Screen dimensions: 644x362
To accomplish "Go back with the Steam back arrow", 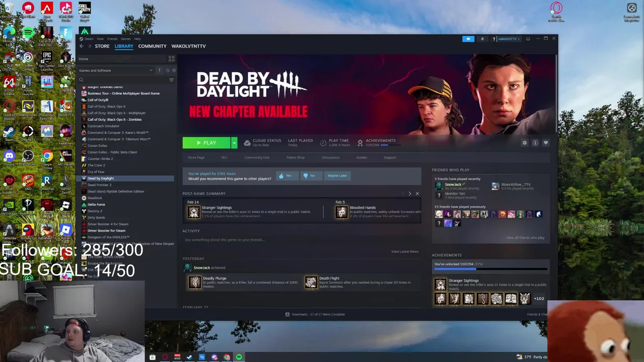I will pos(82,46).
